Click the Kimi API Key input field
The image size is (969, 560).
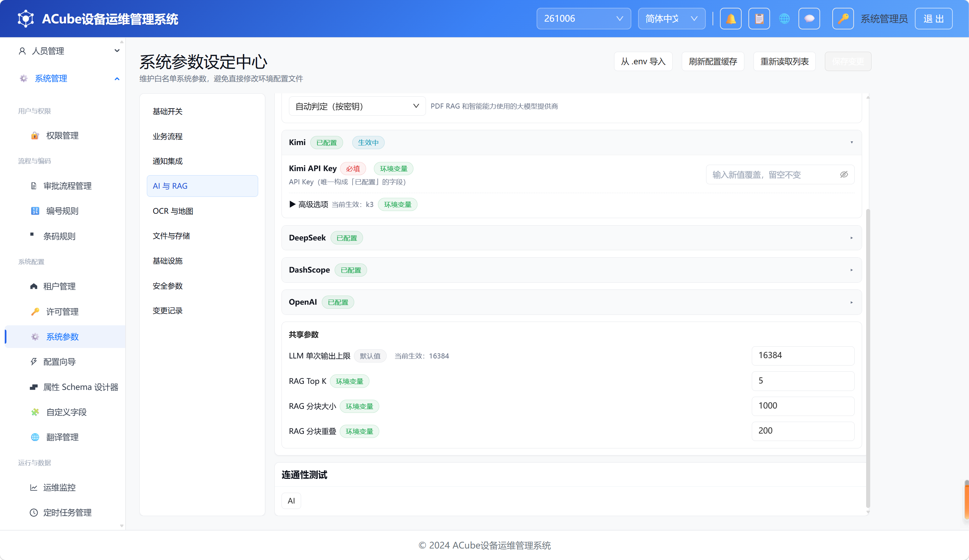pos(780,174)
